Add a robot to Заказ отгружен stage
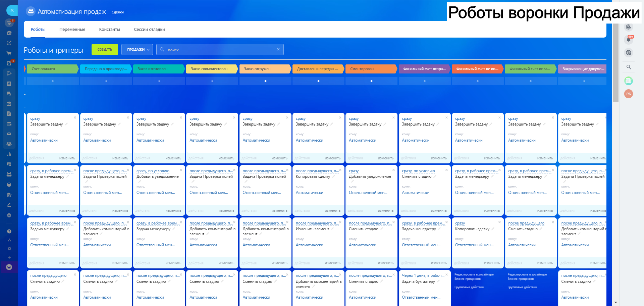The image size is (644, 306). tap(265, 81)
